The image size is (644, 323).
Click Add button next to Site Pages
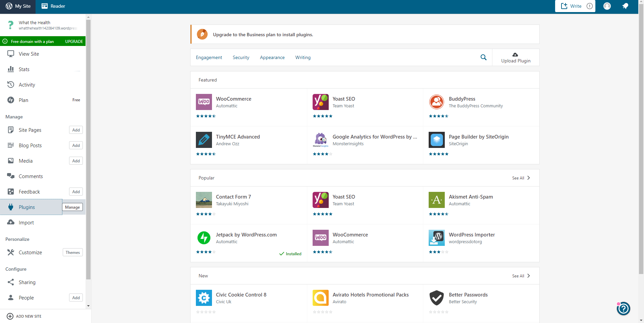pos(76,130)
